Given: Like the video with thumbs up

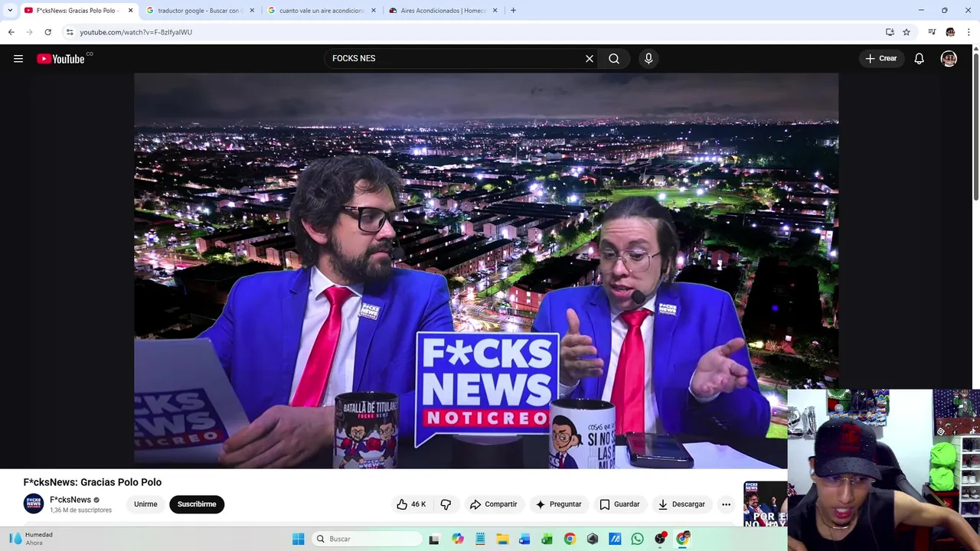Looking at the screenshot, I should point(410,504).
